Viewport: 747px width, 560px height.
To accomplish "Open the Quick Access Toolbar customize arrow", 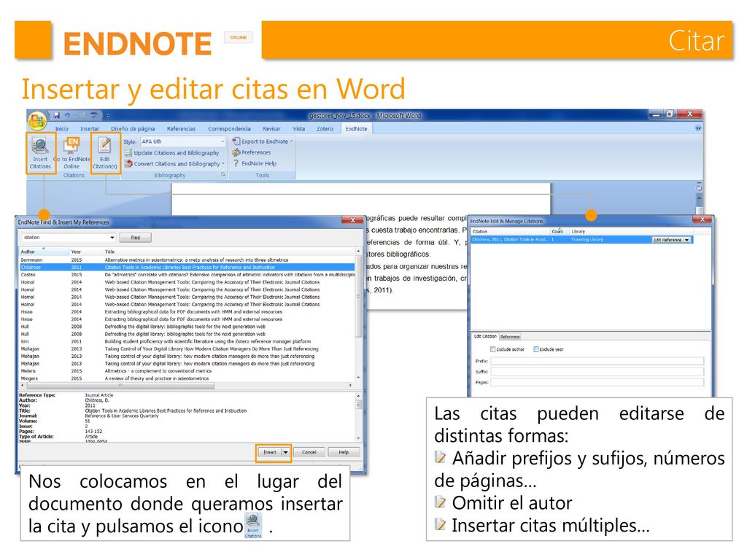I will click(x=108, y=116).
